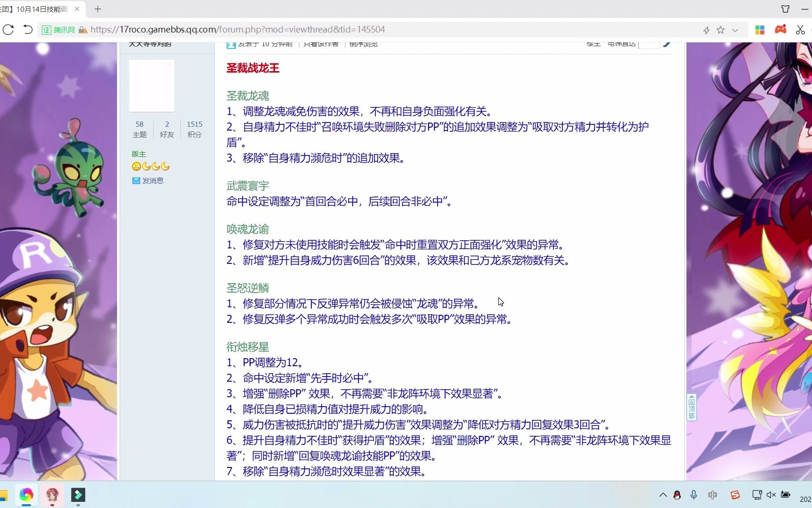This screenshot has height=508, width=812.
Task: Open the QQ penguin tray icon
Action: click(x=677, y=495)
